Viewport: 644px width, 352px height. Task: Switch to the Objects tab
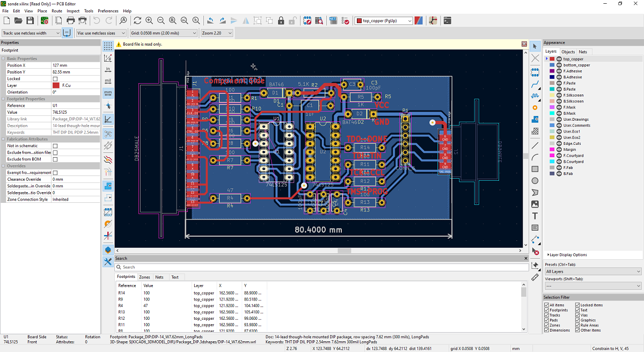(x=568, y=52)
